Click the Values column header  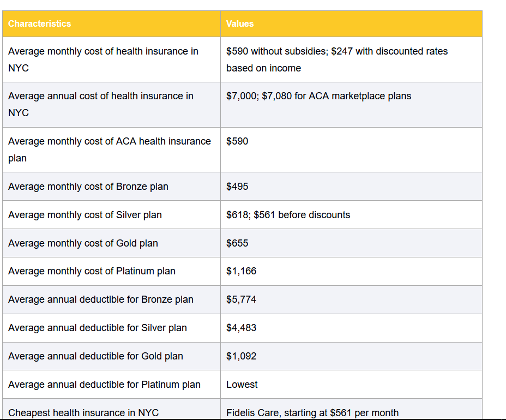coord(240,23)
